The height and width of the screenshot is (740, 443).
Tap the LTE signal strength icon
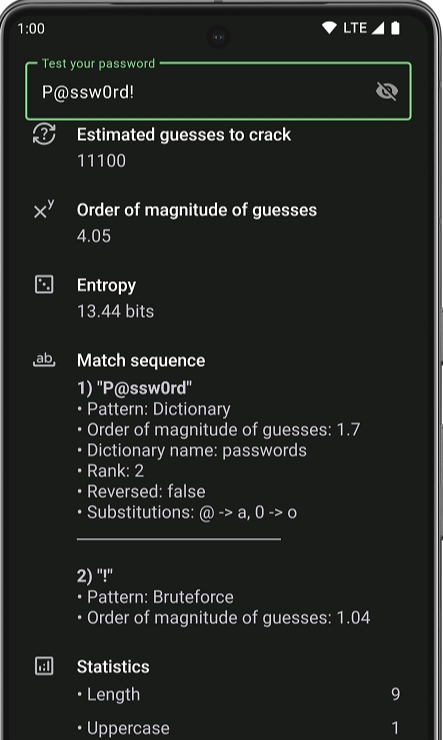pyautogui.click(x=378, y=28)
